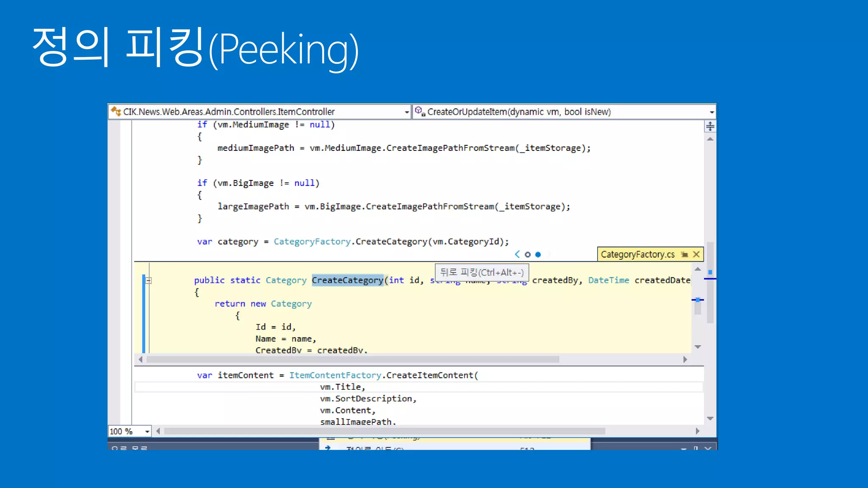Click the peek window horizontal scrollbar
Image resolution: width=868 pixels, height=488 pixels.
click(353, 359)
